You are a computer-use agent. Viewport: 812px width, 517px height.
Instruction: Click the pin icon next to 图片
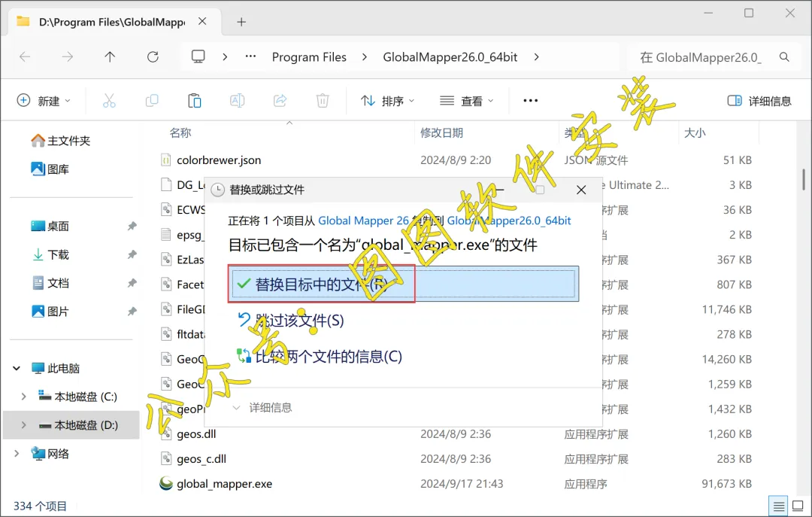[x=132, y=312]
